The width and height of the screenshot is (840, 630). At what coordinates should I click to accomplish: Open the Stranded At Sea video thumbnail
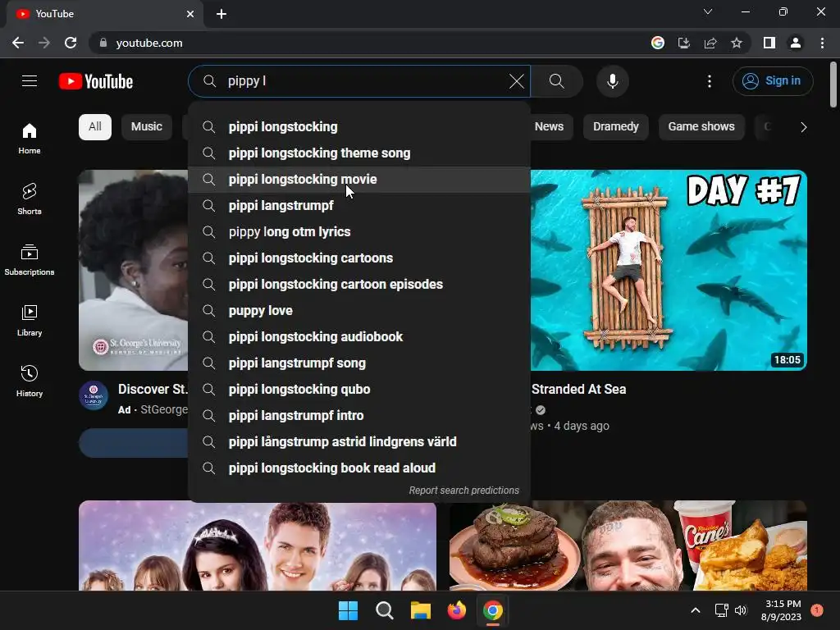pos(669,270)
